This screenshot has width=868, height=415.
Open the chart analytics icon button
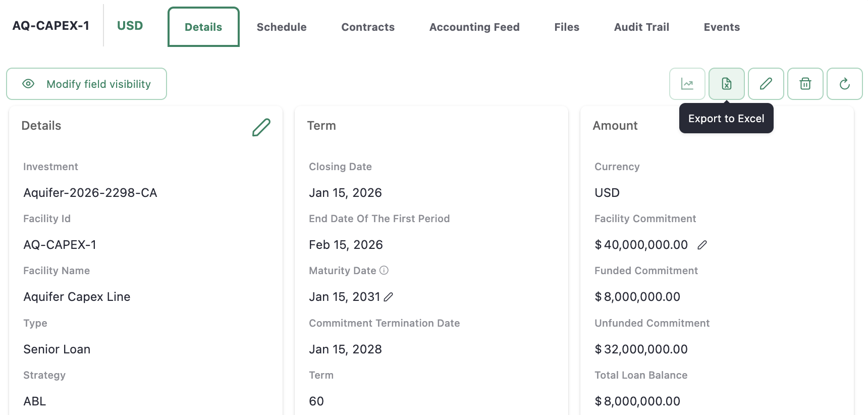[687, 84]
